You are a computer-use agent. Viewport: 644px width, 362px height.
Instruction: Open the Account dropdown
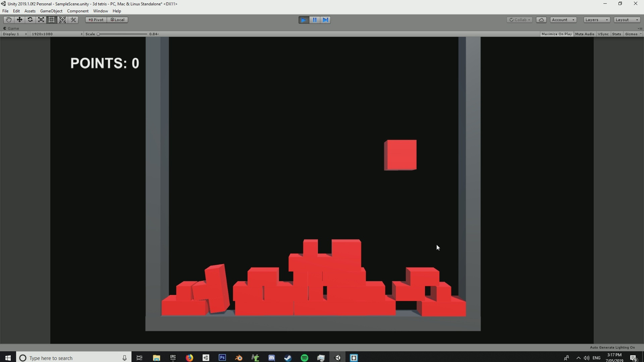[x=563, y=20]
